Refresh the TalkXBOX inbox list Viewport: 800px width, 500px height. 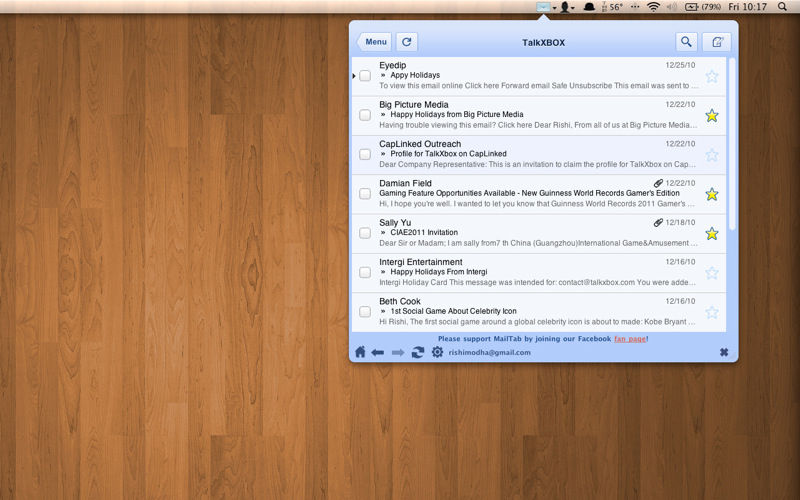tap(407, 42)
